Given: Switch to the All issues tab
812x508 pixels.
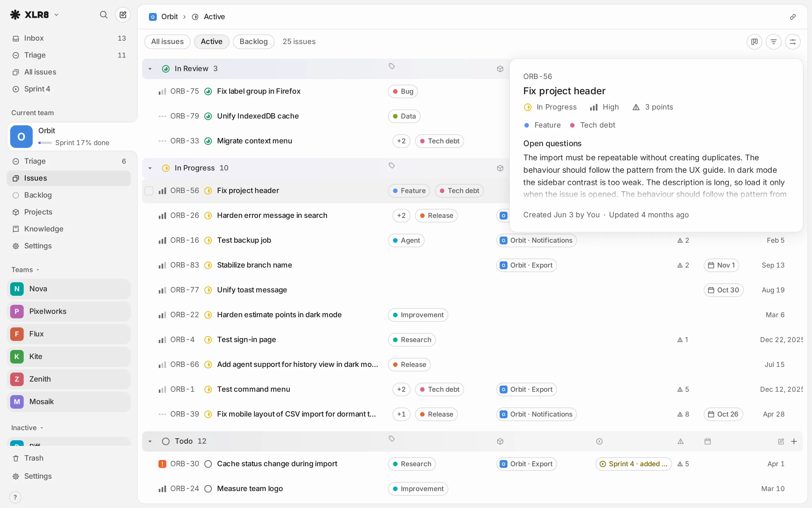Looking at the screenshot, I should pyautogui.click(x=167, y=42).
